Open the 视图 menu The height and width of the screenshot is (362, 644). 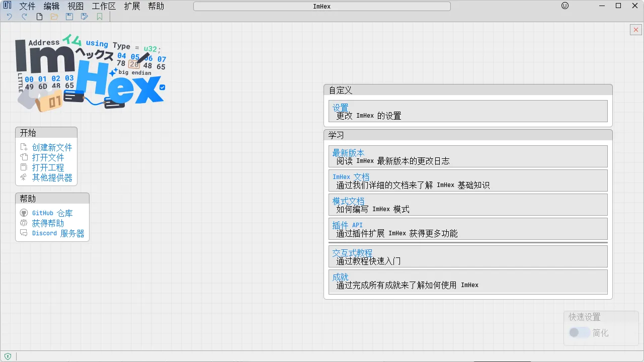75,6
